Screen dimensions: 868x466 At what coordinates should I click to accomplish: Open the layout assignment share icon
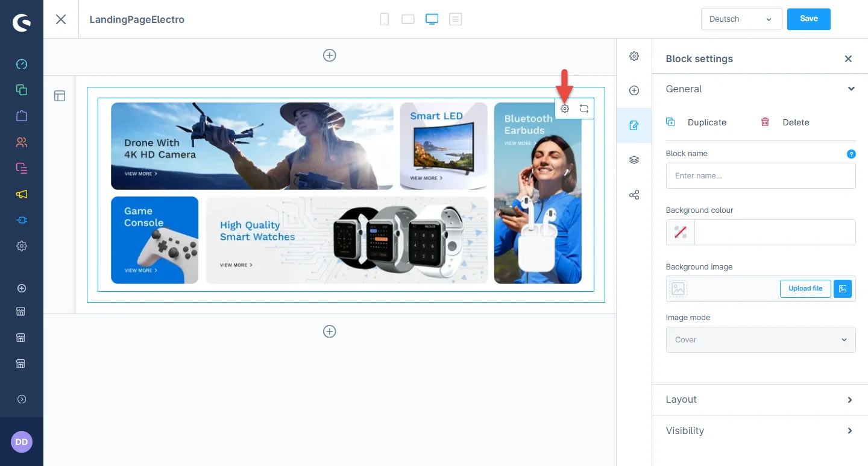[634, 195]
